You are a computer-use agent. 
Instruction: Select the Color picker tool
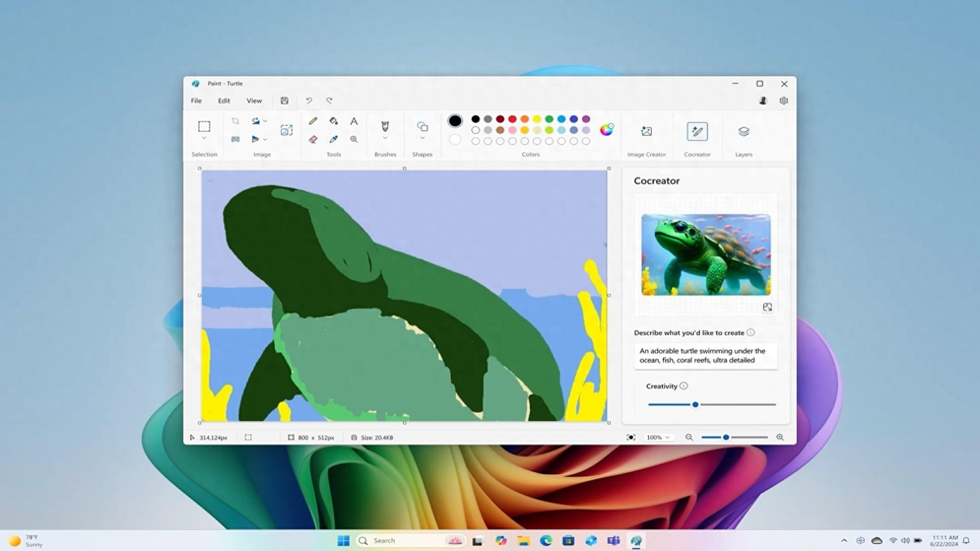coord(333,139)
